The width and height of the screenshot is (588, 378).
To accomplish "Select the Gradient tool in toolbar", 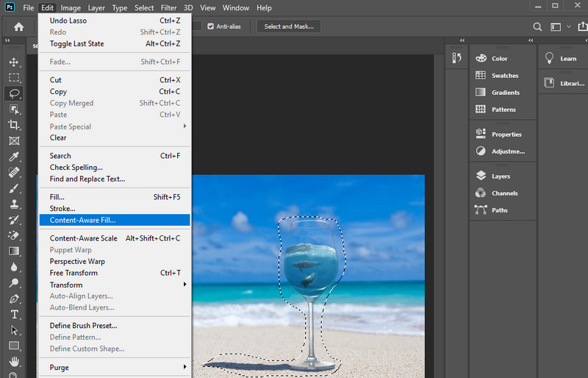I will point(14,251).
